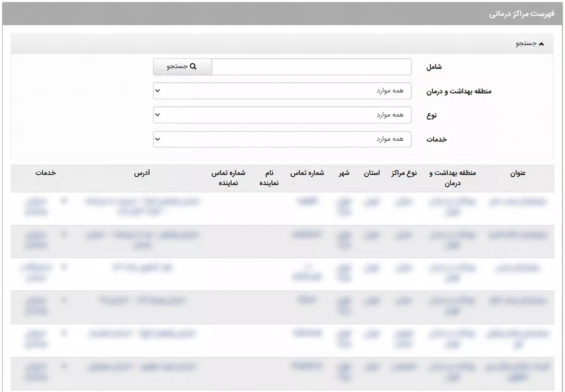
Task: Click the نوع مراکز column header
Action: [404, 173]
